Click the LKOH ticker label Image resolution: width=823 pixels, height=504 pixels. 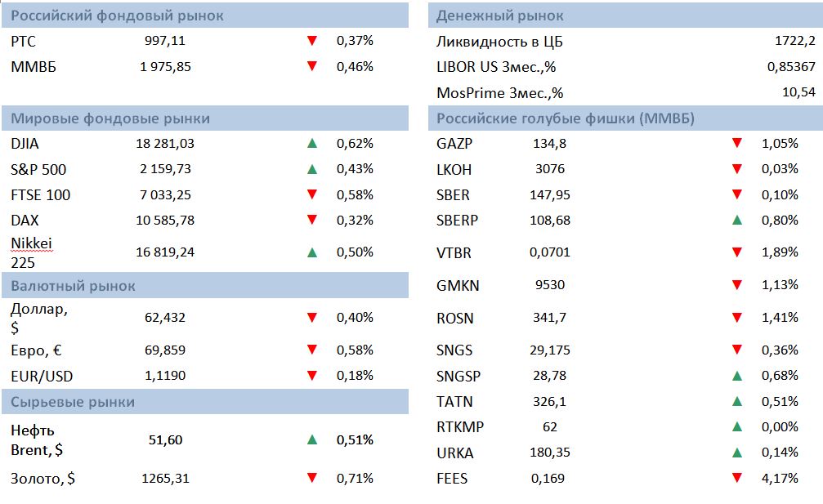454,170
